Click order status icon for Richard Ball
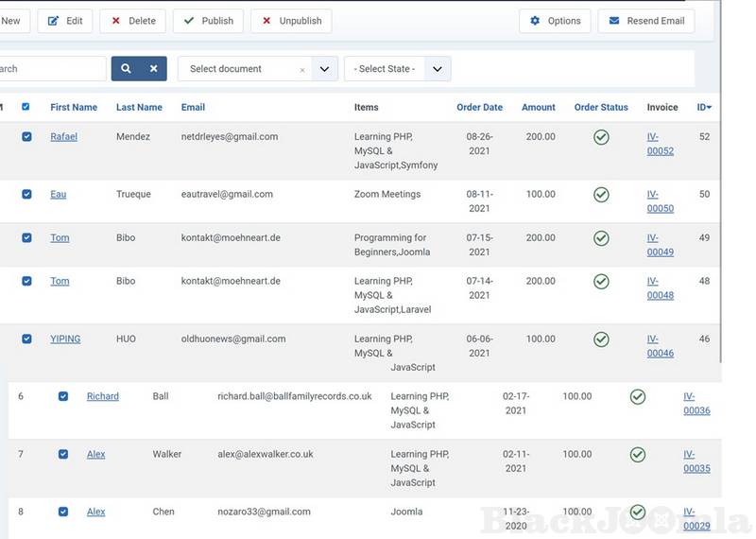The width and height of the screenshot is (756, 539). click(x=638, y=397)
